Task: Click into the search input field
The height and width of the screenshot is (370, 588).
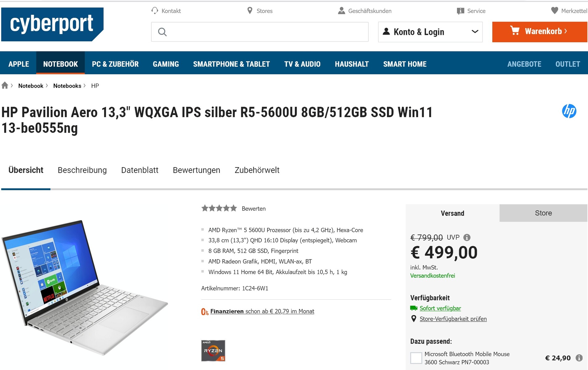Action: point(265,32)
